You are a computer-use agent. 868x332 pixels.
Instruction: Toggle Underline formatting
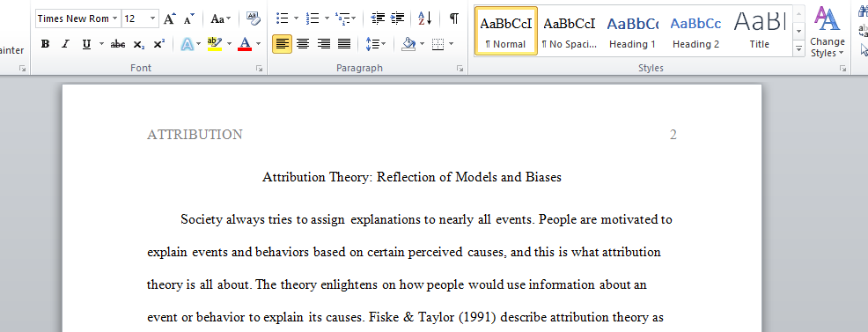click(x=86, y=44)
